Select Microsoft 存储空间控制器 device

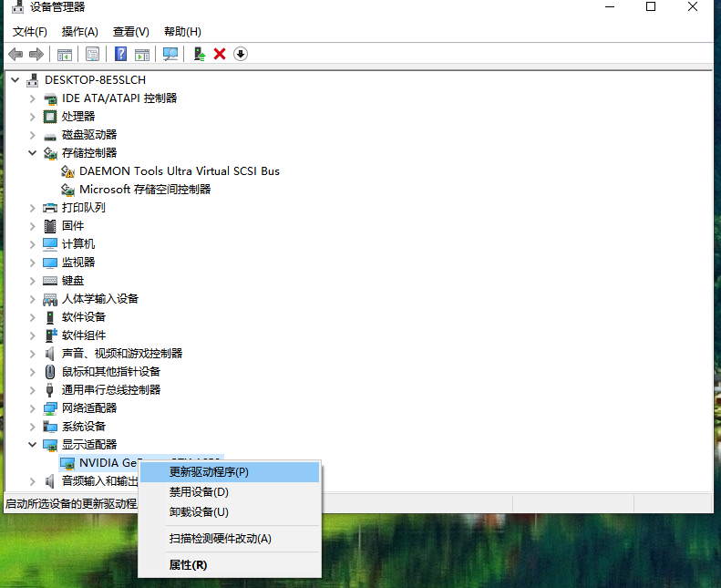tap(145, 190)
